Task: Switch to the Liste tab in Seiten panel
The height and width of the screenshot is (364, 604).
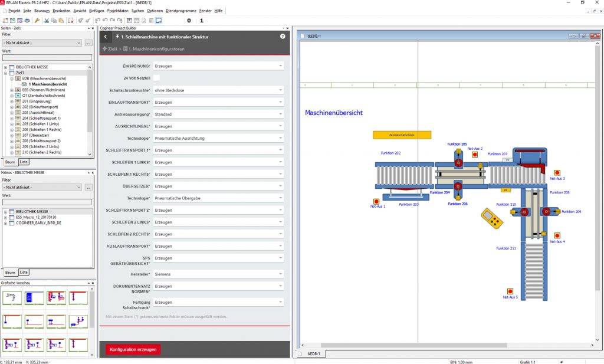Action: pos(24,162)
